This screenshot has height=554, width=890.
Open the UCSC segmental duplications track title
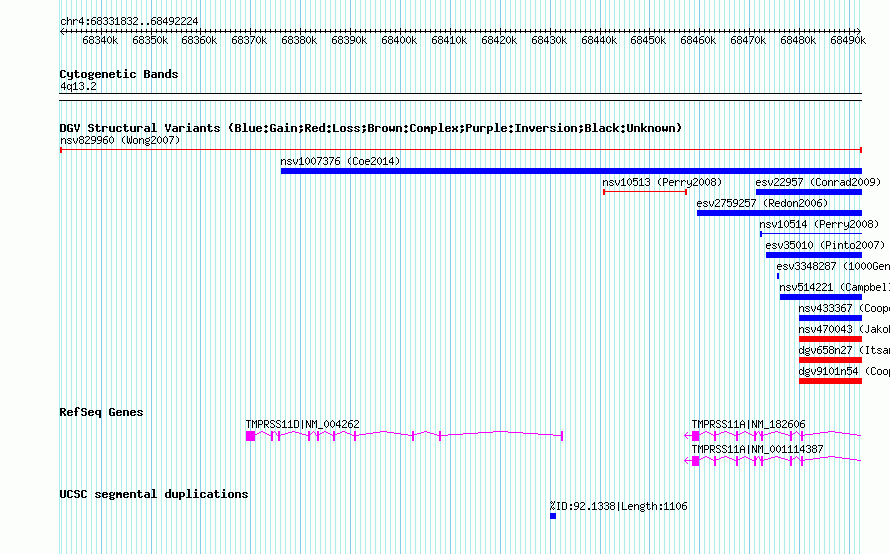click(x=154, y=494)
